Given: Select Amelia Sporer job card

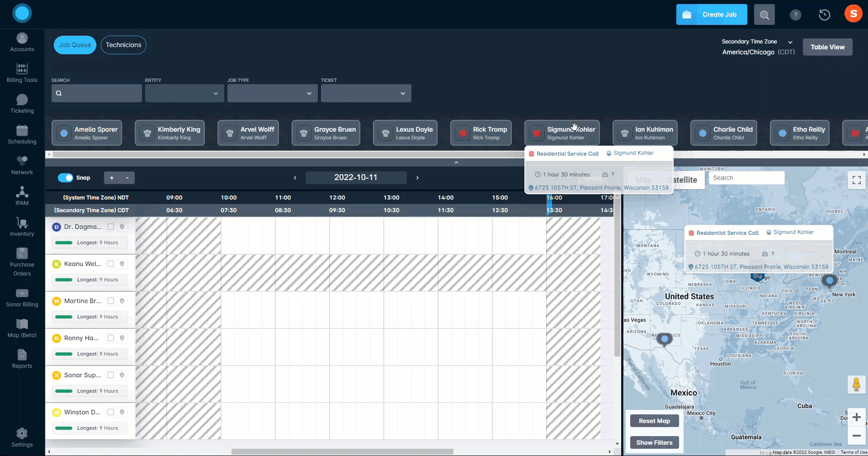Looking at the screenshot, I should 87,133.
